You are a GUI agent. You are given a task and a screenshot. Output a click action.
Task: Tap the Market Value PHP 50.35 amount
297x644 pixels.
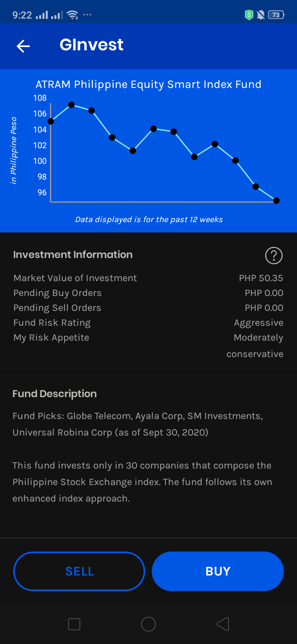[x=261, y=278]
